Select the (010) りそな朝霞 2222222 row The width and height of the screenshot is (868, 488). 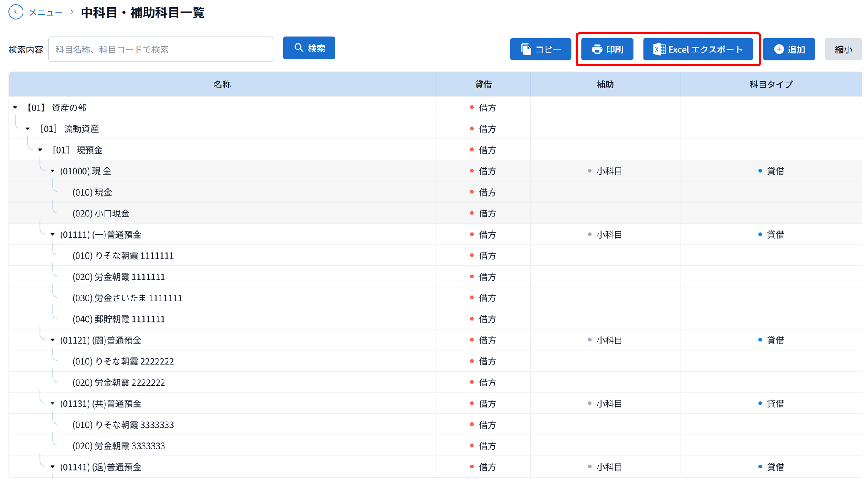click(x=435, y=361)
